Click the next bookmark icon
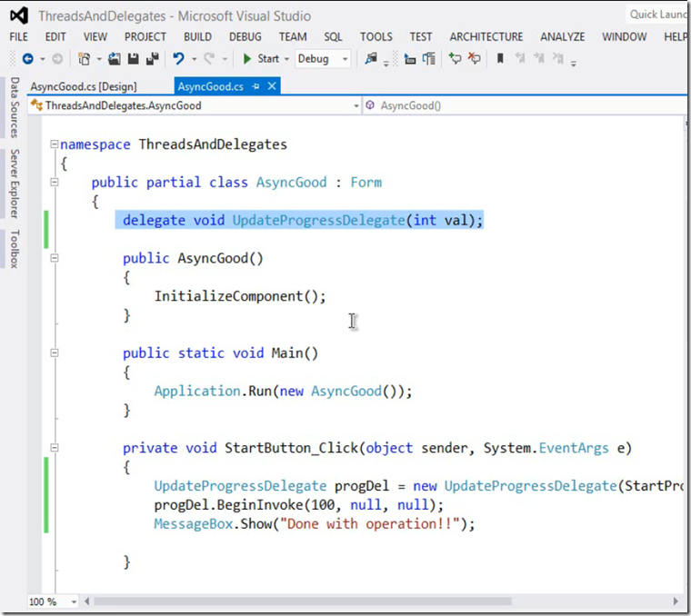Viewport: 691px width, 616px height. 539,58
